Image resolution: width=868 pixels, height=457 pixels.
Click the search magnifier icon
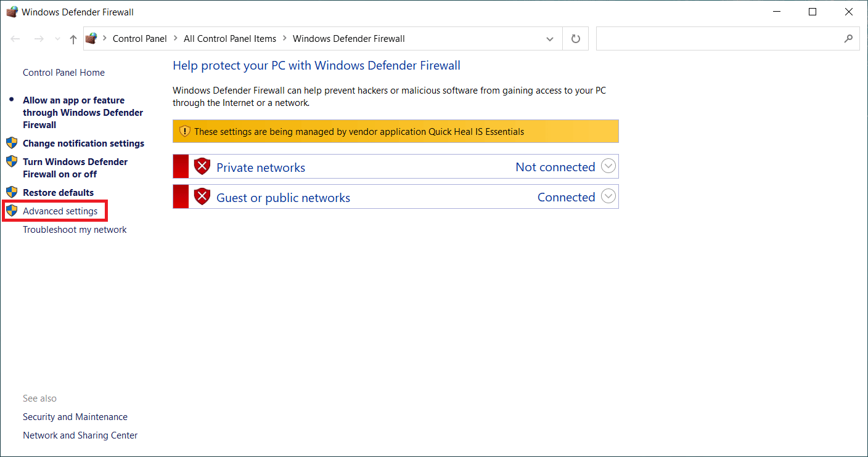pos(848,38)
